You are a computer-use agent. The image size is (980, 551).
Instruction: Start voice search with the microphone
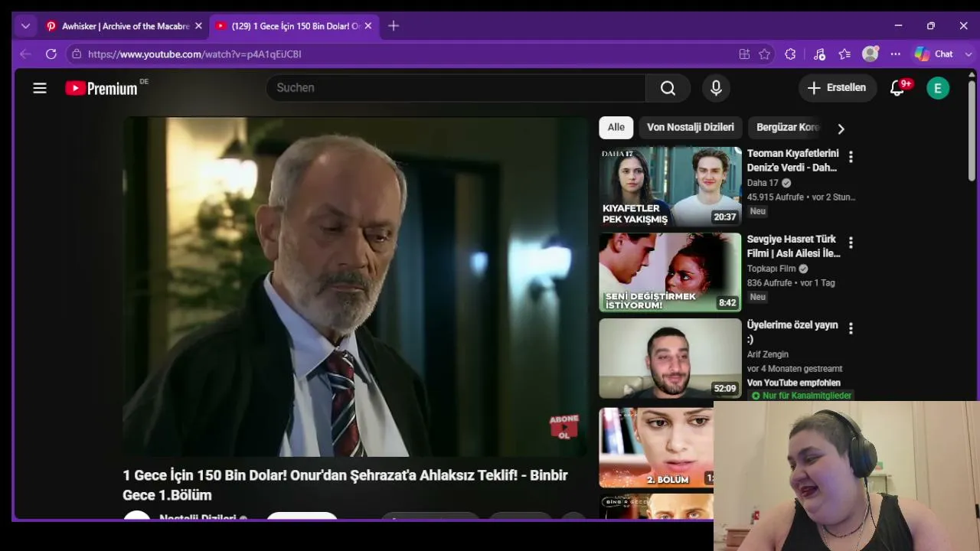point(716,88)
